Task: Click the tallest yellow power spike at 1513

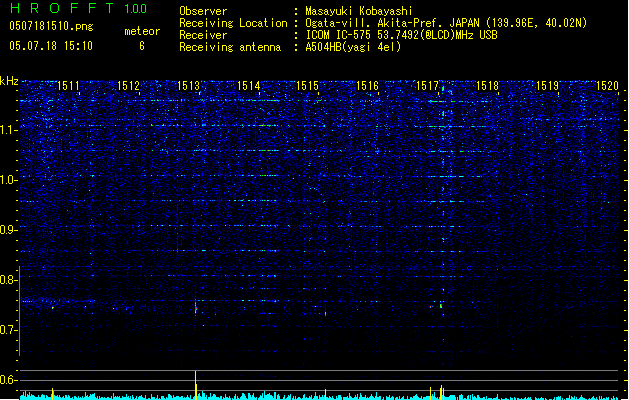Action: tap(195, 385)
